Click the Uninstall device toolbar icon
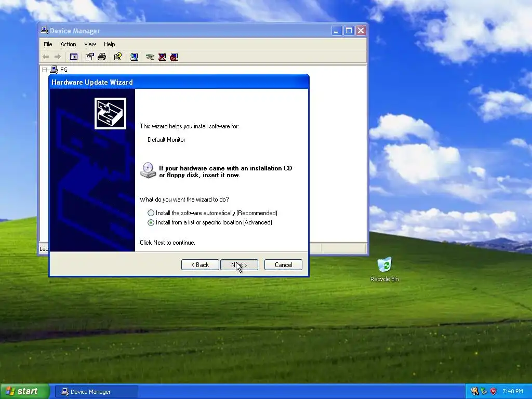The width and height of the screenshot is (532, 399). tap(162, 57)
